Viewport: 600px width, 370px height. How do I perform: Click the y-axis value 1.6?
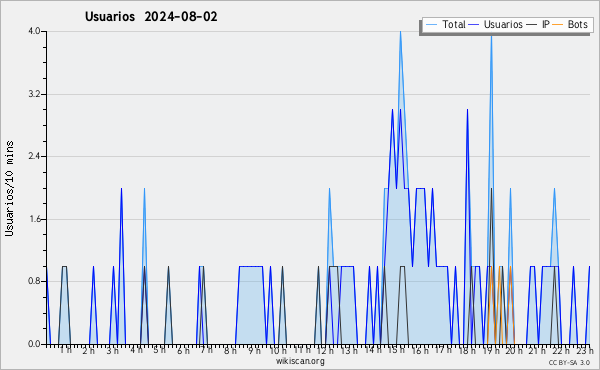[34, 219]
